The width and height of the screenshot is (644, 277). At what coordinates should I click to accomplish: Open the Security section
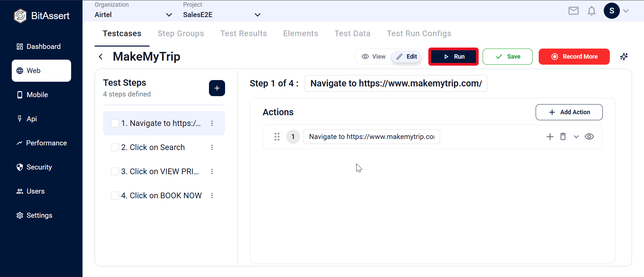tap(41, 167)
